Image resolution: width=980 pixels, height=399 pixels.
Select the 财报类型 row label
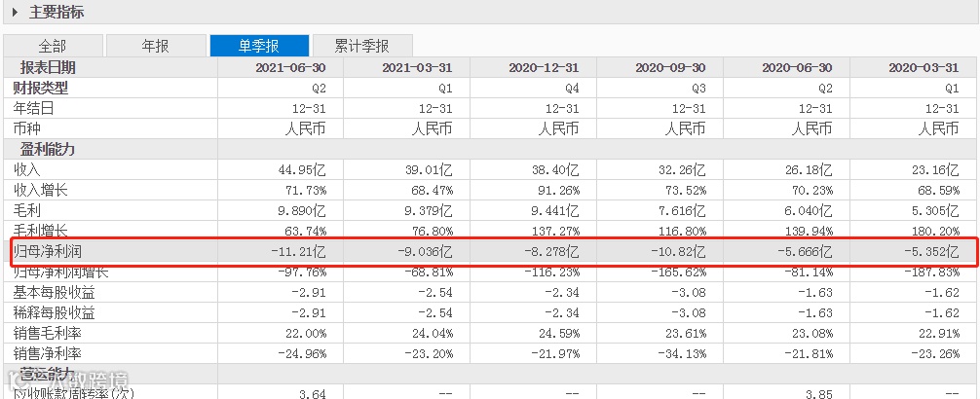pyautogui.click(x=41, y=88)
